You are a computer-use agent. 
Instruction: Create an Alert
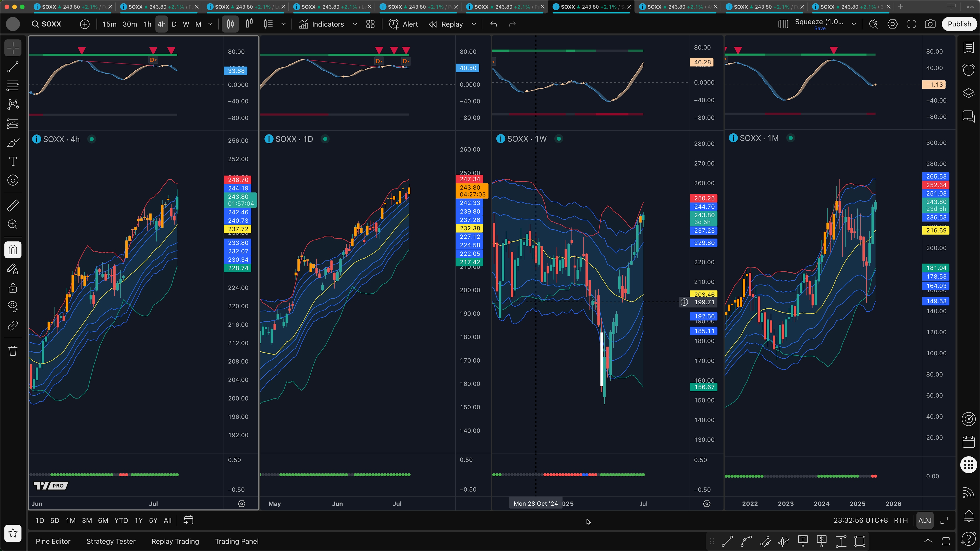click(403, 24)
